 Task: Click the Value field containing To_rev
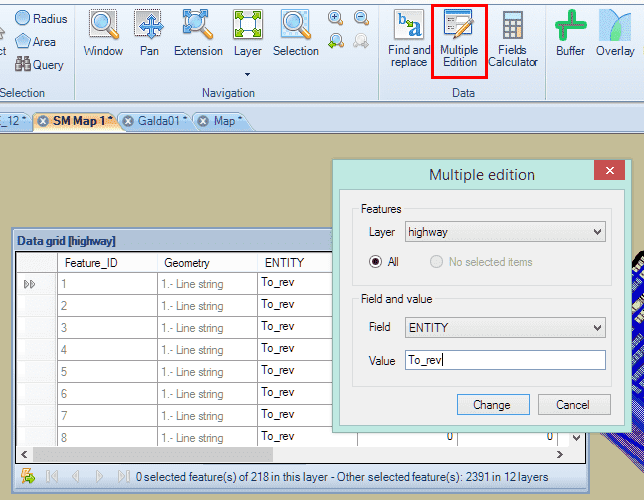coord(505,361)
